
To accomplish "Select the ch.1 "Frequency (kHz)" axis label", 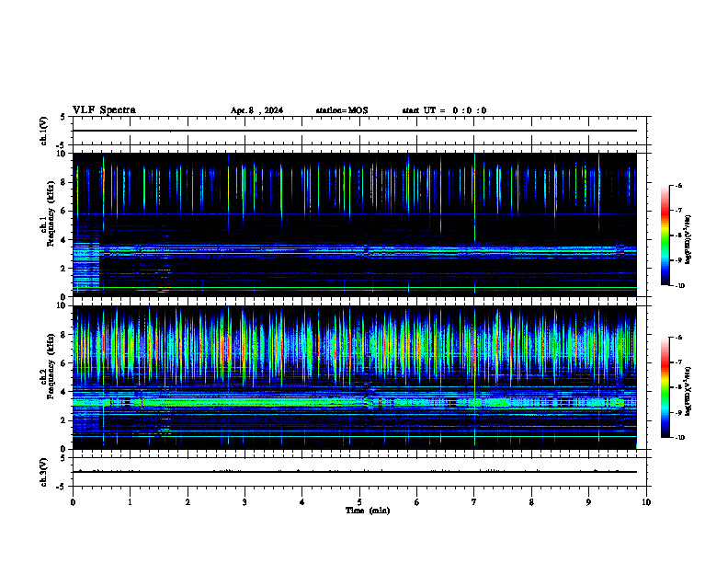I will [x=49, y=213].
